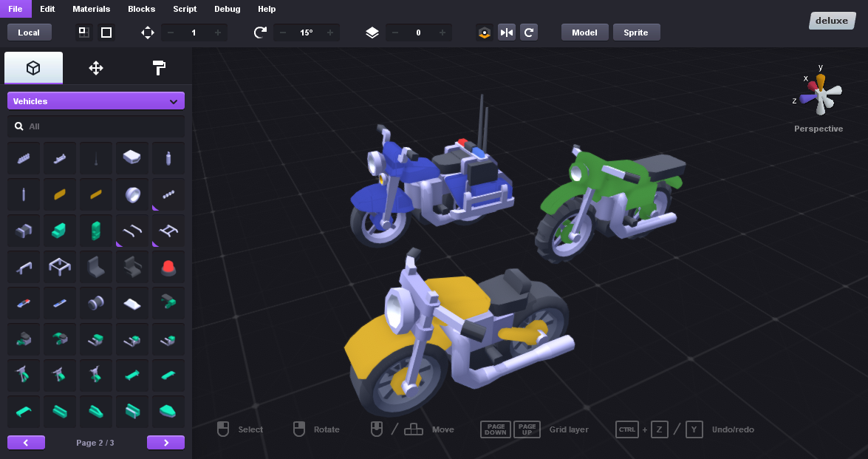Switch to the move/transform tab
The height and width of the screenshot is (459, 868).
coord(96,68)
